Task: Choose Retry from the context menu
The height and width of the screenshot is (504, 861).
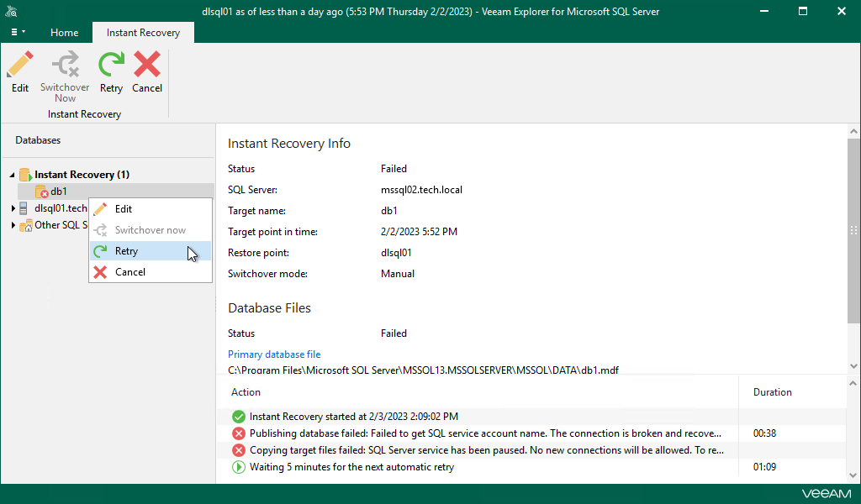Action: click(x=126, y=251)
